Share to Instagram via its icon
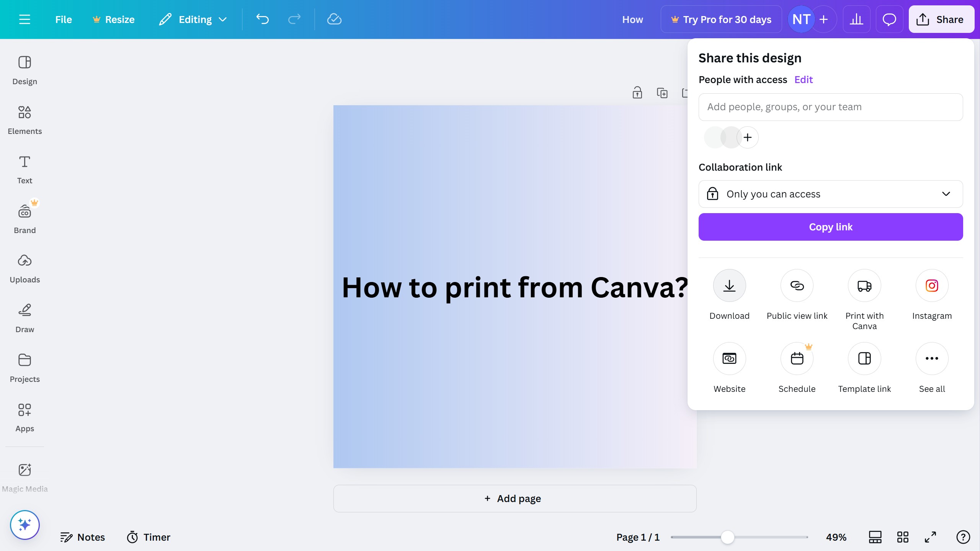 pyautogui.click(x=932, y=285)
